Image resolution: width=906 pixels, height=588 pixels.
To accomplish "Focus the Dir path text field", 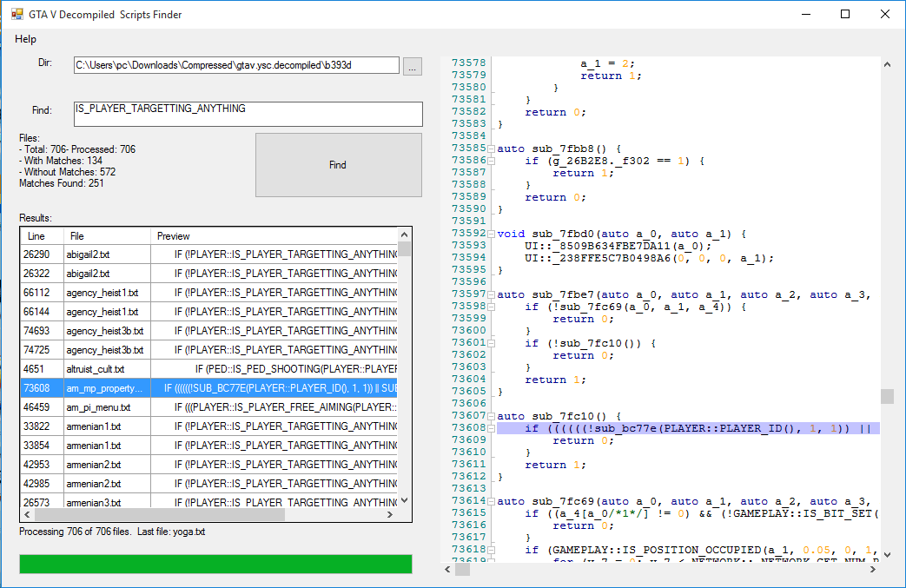I will 236,65.
